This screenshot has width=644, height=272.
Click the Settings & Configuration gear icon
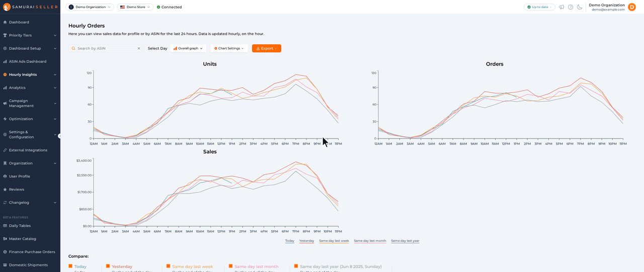[x=5, y=134]
